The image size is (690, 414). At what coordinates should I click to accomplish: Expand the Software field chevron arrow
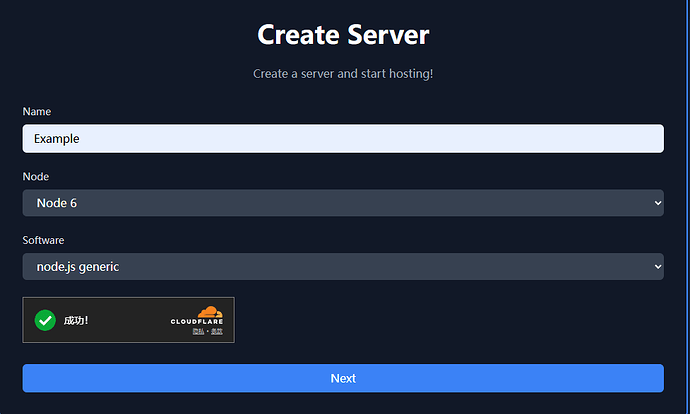(657, 267)
